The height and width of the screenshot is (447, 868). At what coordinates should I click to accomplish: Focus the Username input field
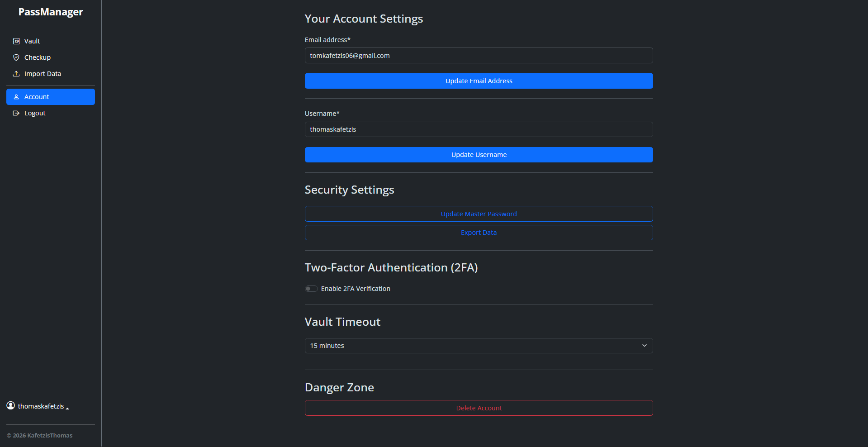(479, 129)
